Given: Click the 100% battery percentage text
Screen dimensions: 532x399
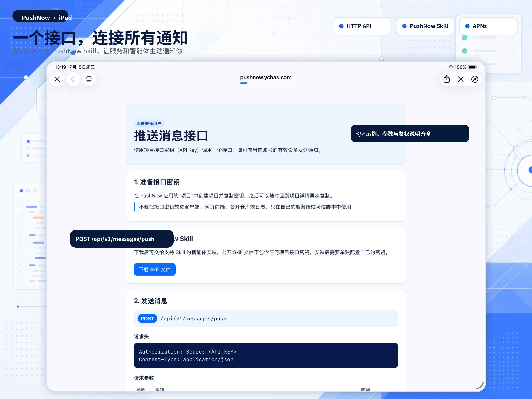Looking at the screenshot, I should tap(460, 67).
